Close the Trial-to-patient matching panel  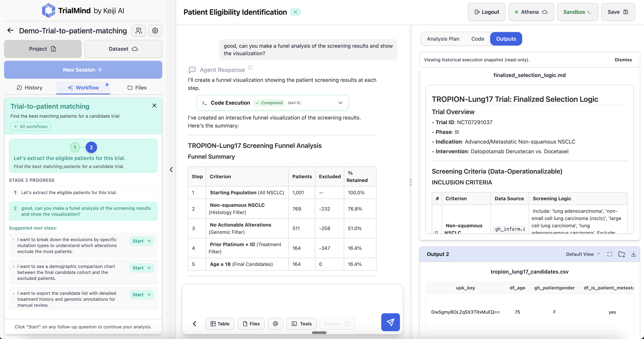(154, 106)
